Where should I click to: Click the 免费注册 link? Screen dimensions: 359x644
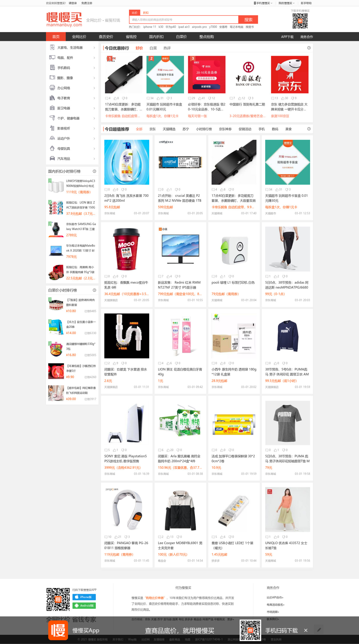coord(87,3)
